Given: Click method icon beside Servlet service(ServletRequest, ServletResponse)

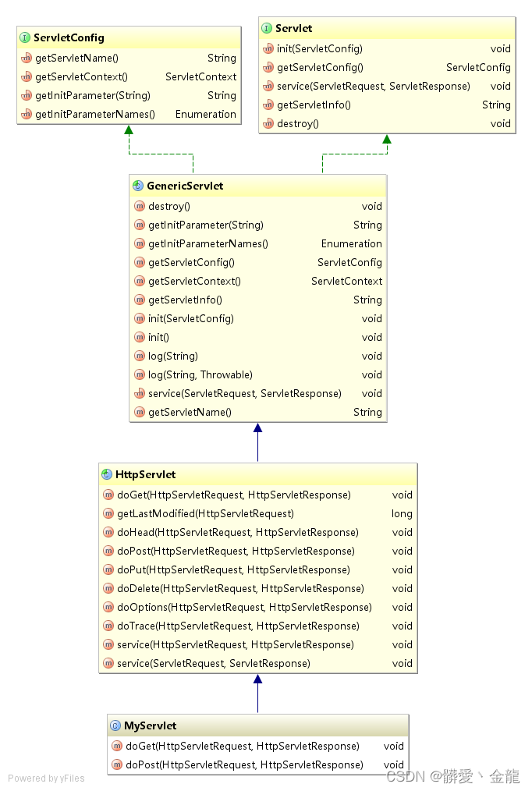Looking at the screenshot, I should [x=268, y=86].
